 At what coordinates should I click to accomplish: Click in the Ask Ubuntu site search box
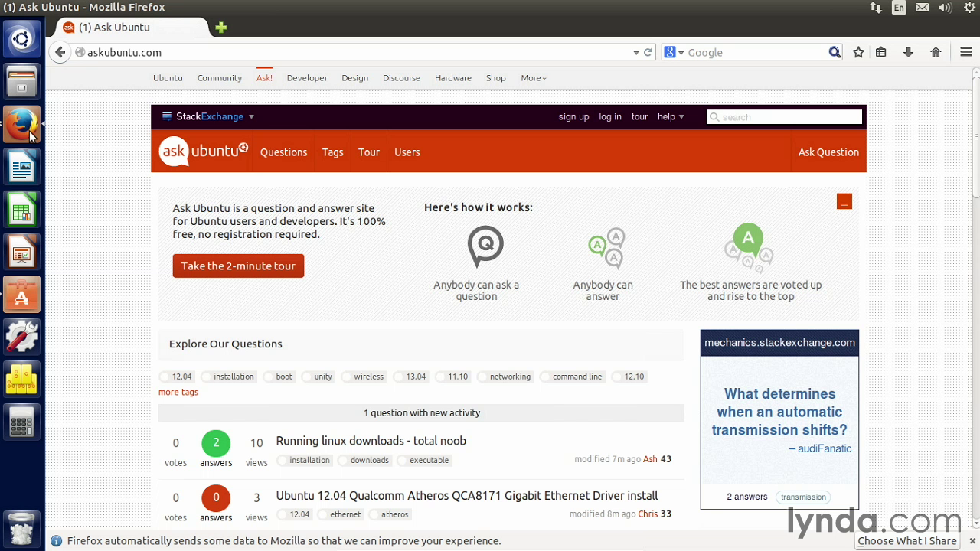pyautogui.click(x=785, y=117)
